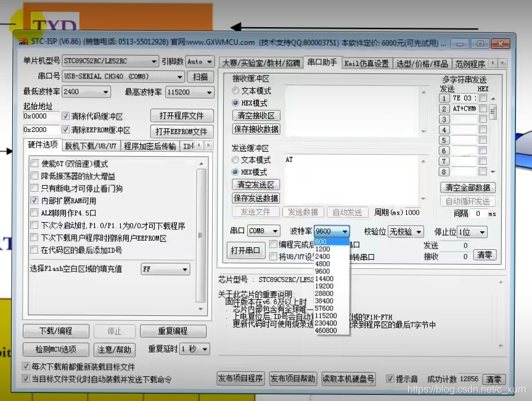
Task: Click multi-string send row 1 button
Action: (x=444, y=99)
